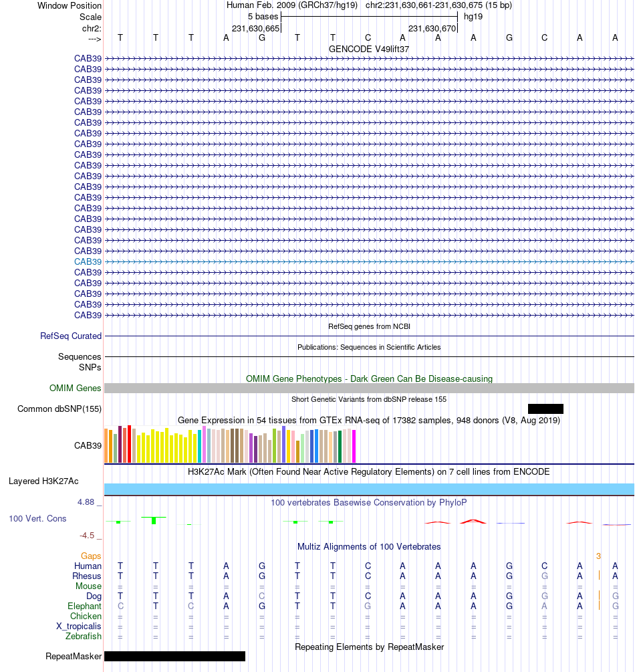The image size is (635, 672).
Task: Select the Zebrafish species label
Action: [x=83, y=636]
